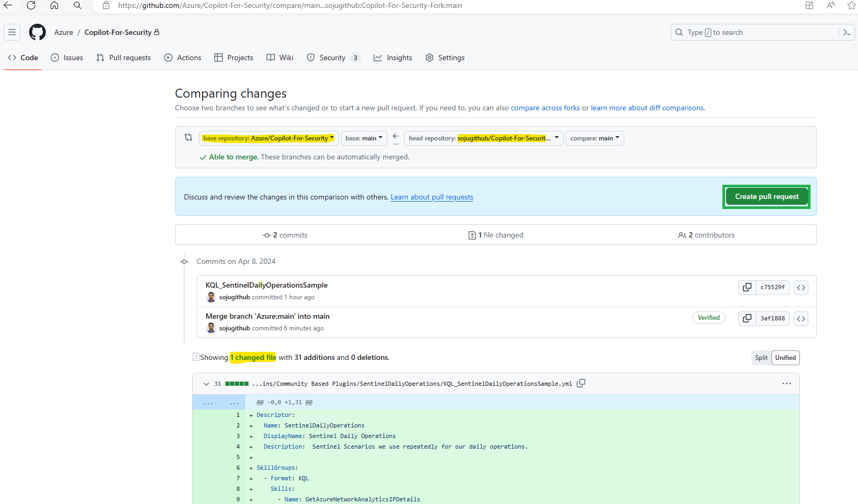The image size is (858, 504).
Task: Click the browser favorites star icon
Action: pos(851,5)
